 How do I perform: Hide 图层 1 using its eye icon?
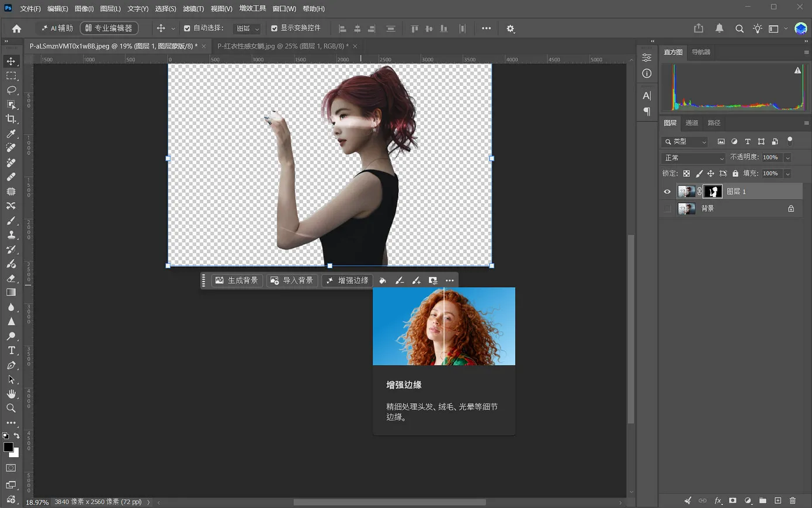pyautogui.click(x=667, y=192)
